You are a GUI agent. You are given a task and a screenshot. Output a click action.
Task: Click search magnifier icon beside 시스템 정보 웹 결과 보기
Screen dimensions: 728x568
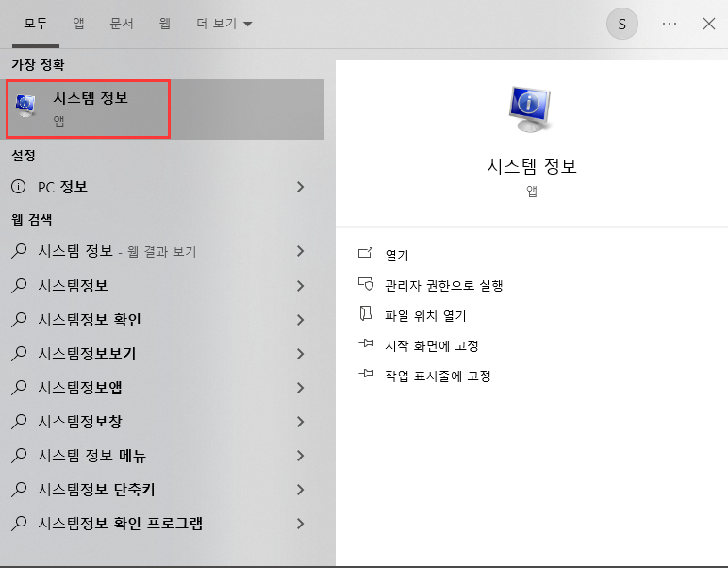19,251
